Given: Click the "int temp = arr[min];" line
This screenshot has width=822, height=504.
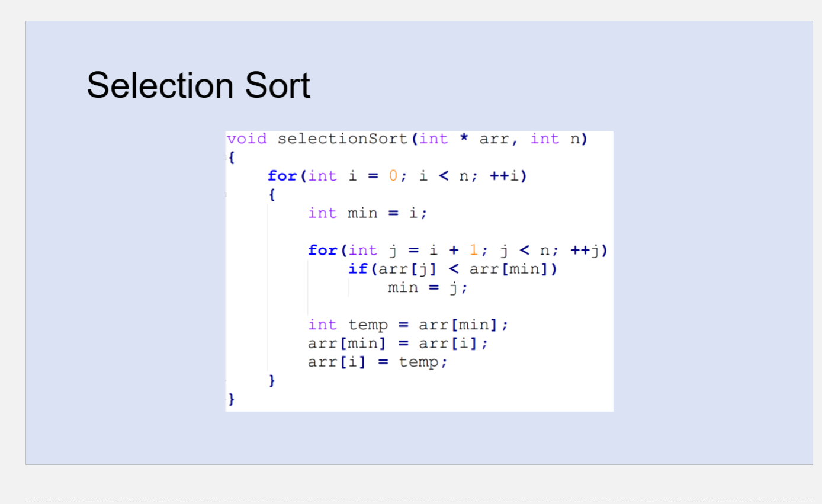Looking at the screenshot, I should 408,325.
